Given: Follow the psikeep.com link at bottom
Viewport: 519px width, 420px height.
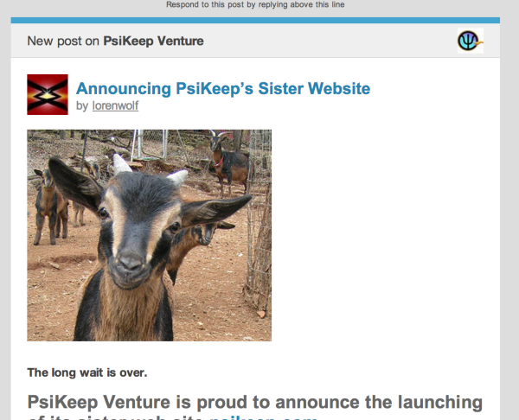Looking at the screenshot, I should [264, 417].
